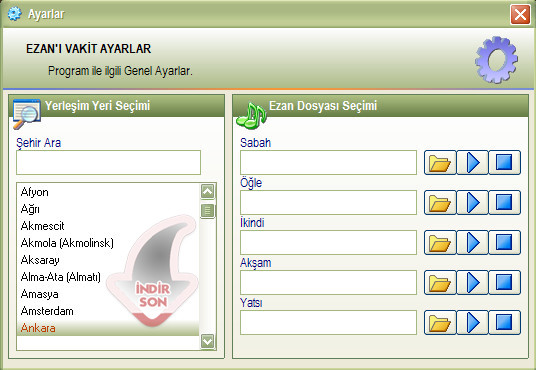Click the city list scrollbar thumb
This screenshot has width=536, height=370.
pyautogui.click(x=207, y=211)
